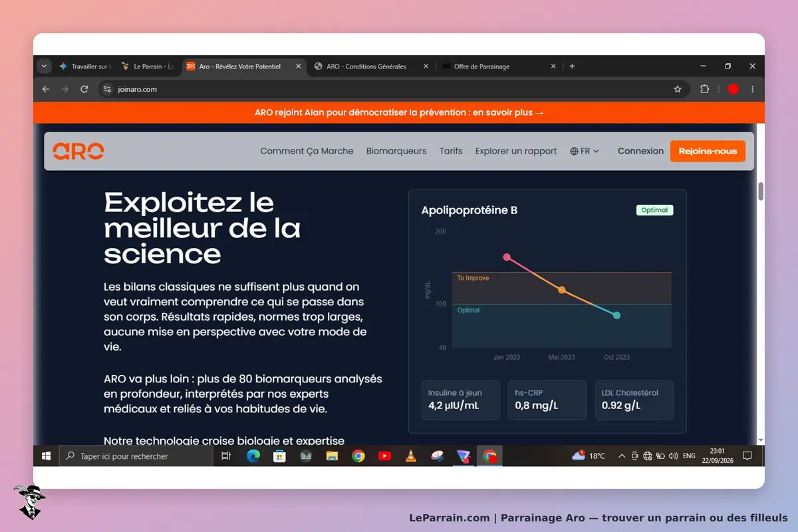Image resolution: width=798 pixels, height=532 pixels.
Task: Open the first Chrome taskbar icon
Action: [x=358, y=456]
